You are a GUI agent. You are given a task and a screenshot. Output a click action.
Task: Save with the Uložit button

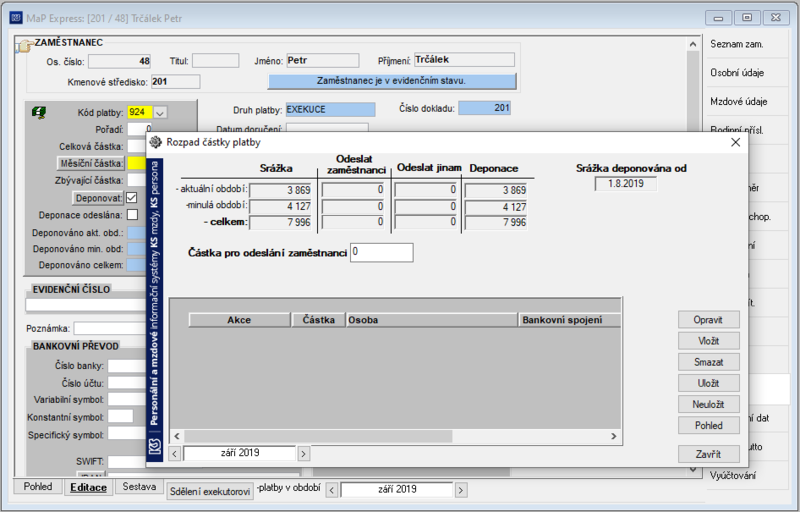point(708,383)
